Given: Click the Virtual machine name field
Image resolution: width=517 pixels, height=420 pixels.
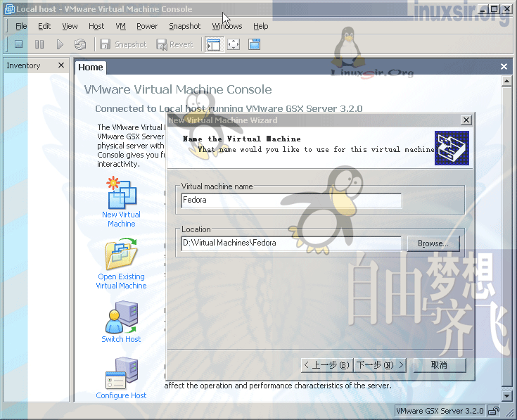Looking at the screenshot, I should click(291, 201).
